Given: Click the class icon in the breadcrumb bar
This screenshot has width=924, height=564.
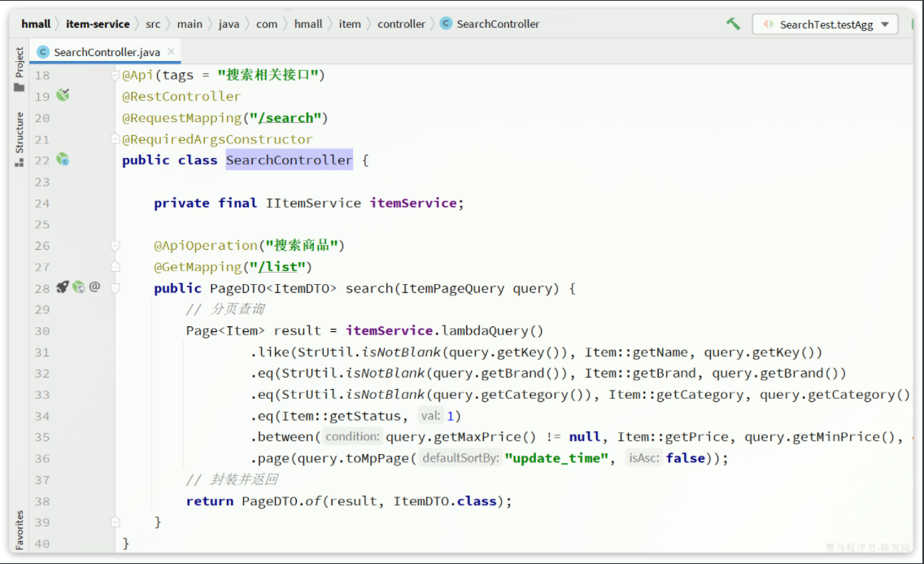Looking at the screenshot, I should pyautogui.click(x=446, y=24).
